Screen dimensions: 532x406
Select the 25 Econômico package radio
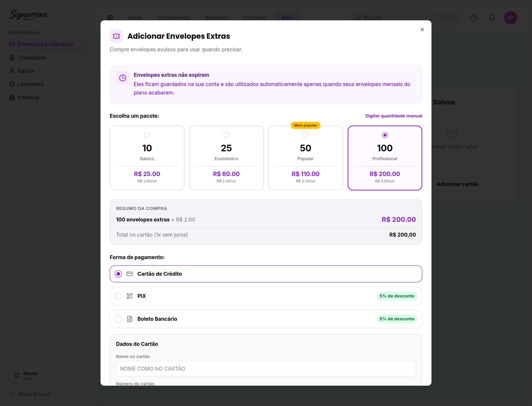tap(226, 135)
